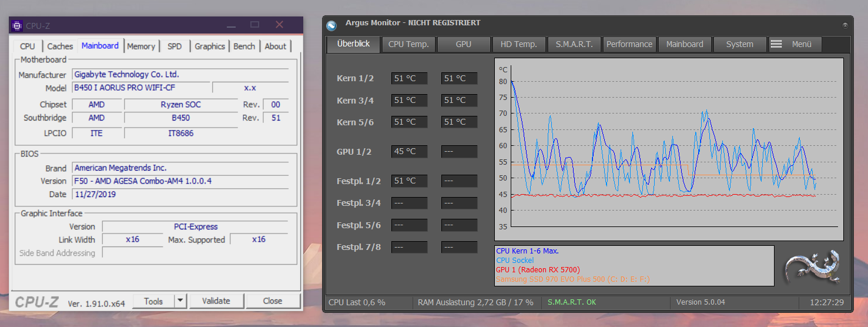Click the Graphic Interface Version PCI-Express
Image resolution: width=868 pixels, height=327 pixels.
pos(195,226)
